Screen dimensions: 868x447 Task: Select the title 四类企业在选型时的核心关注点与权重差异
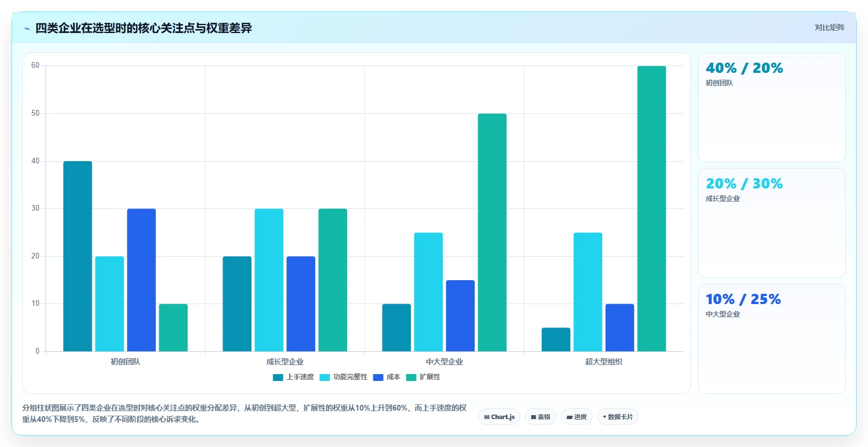143,28
